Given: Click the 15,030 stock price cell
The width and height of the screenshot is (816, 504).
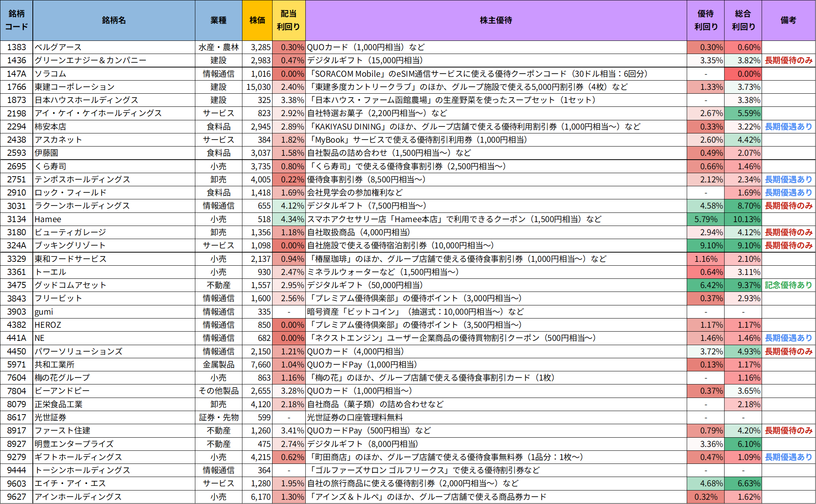Looking at the screenshot, I should coord(258,87).
